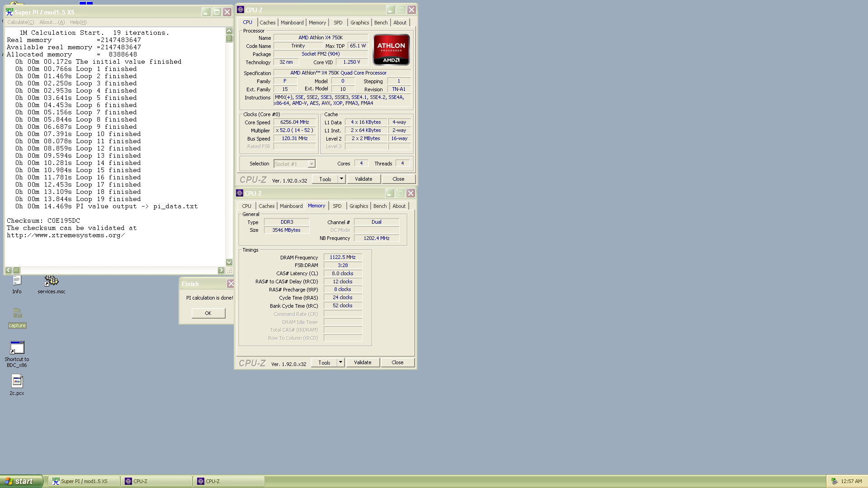Close the Finish dialog with X
This screenshot has width=868, height=488.
[x=231, y=284]
